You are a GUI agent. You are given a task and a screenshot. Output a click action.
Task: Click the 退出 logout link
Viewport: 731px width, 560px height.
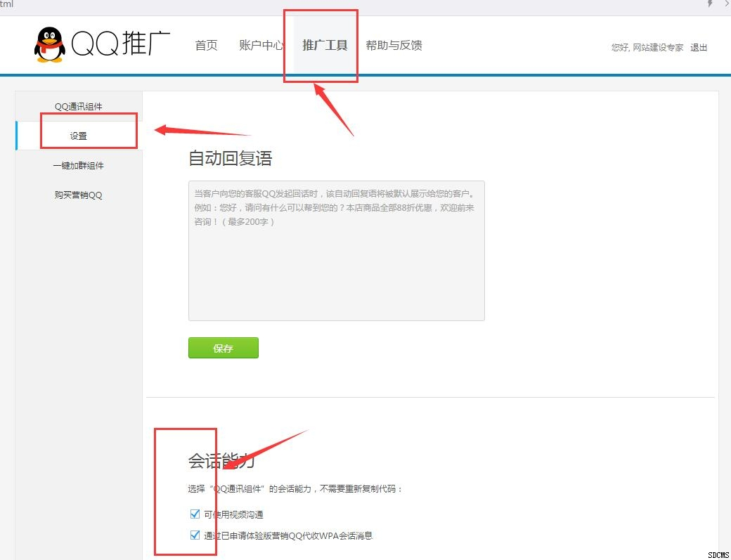[x=699, y=48]
